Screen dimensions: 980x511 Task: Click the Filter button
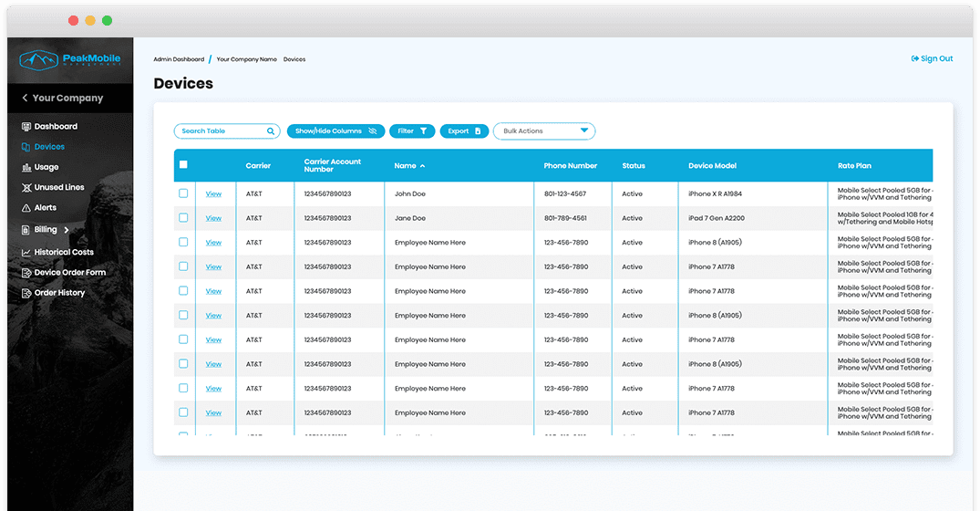[x=412, y=131]
